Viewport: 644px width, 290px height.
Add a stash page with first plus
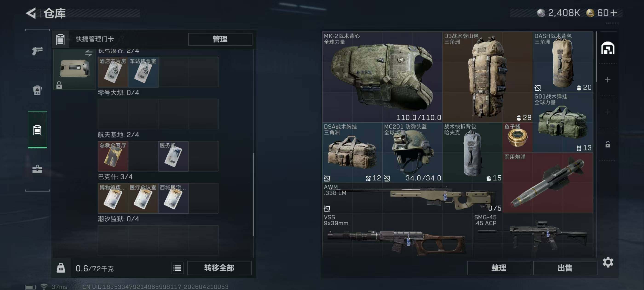[x=608, y=80]
